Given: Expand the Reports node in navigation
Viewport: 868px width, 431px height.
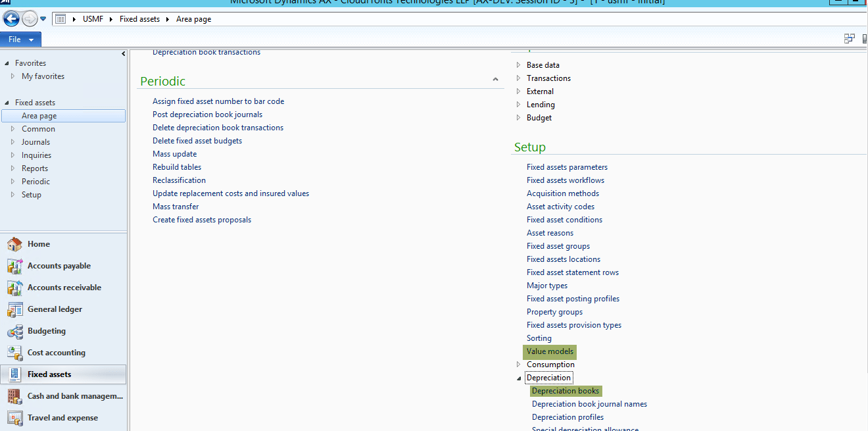Looking at the screenshot, I should (x=12, y=168).
